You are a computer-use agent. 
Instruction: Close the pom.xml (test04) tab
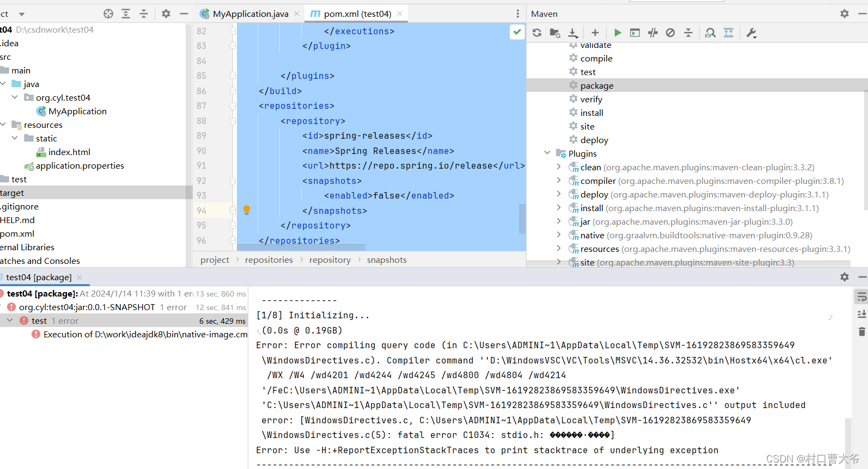(400, 14)
